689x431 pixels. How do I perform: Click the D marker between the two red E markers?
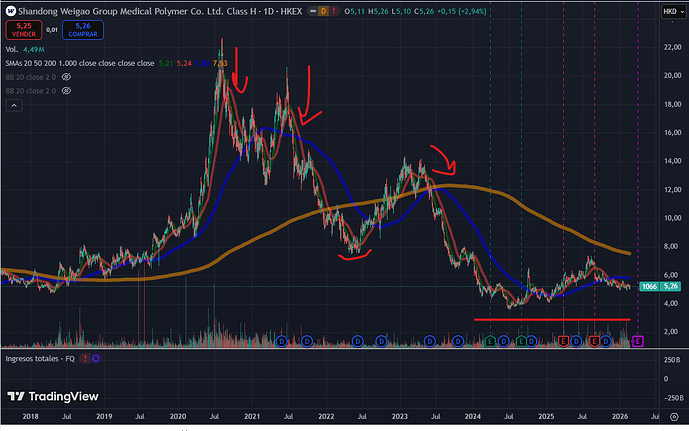tap(577, 341)
